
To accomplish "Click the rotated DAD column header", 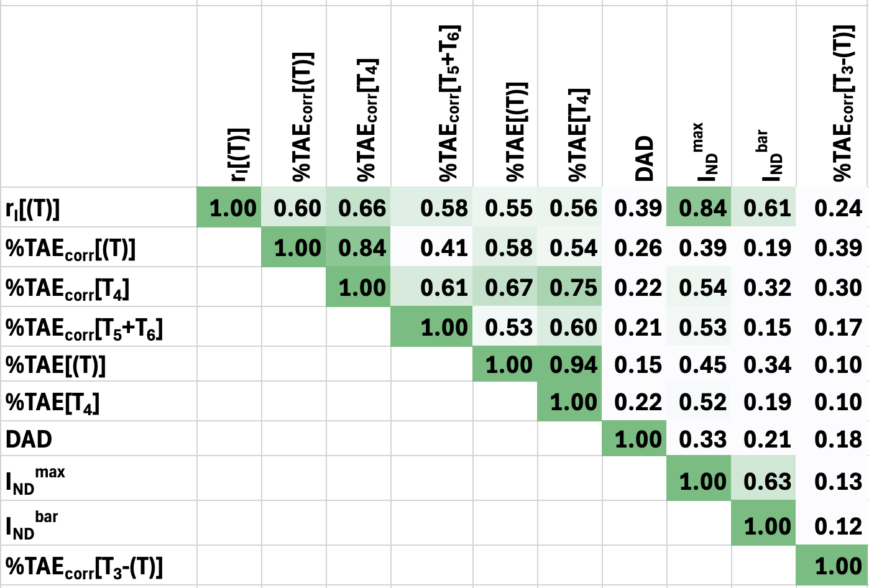I will pyautogui.click(x=645, y=158).
